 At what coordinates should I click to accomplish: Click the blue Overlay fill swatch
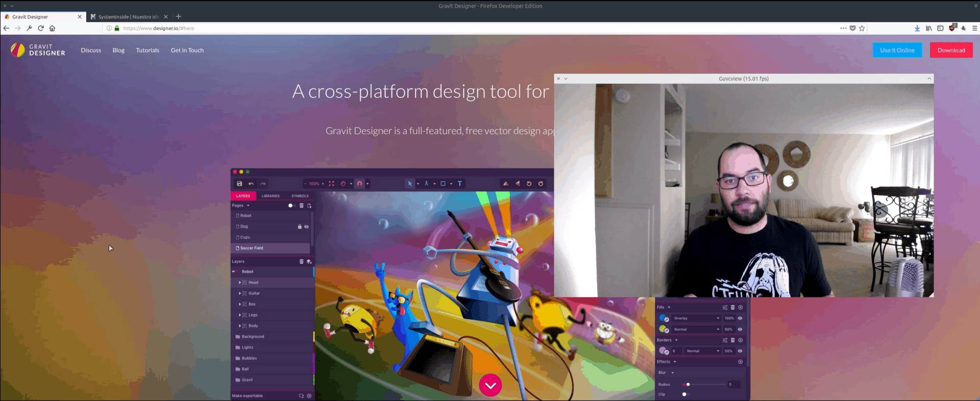coord(663,318)
